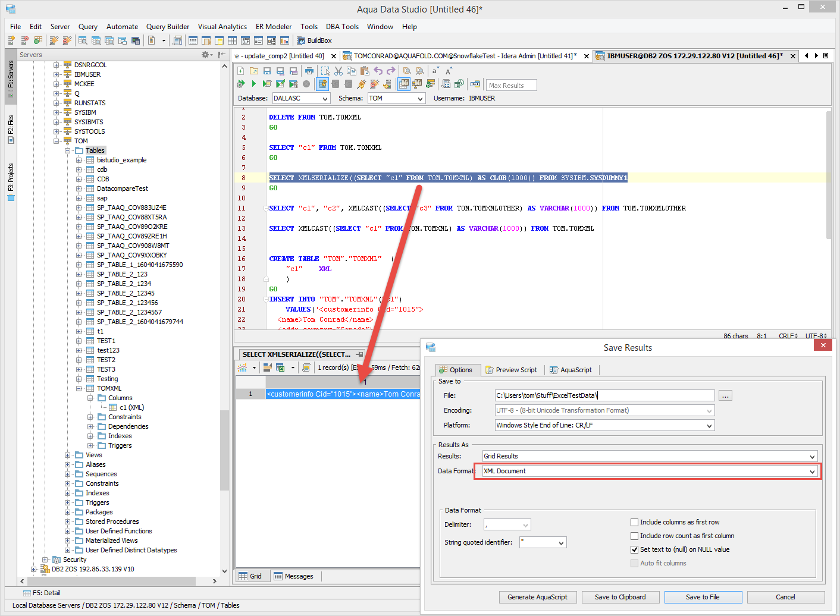Click the scissors Cut icon in editor toolbar
The width and height of the screenshot is (840, 616).
[x=338, y=71]
